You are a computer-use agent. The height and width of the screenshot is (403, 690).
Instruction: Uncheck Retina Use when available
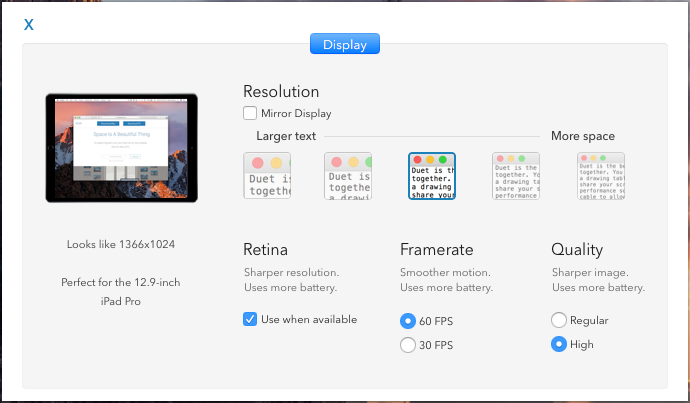[250, 319]
